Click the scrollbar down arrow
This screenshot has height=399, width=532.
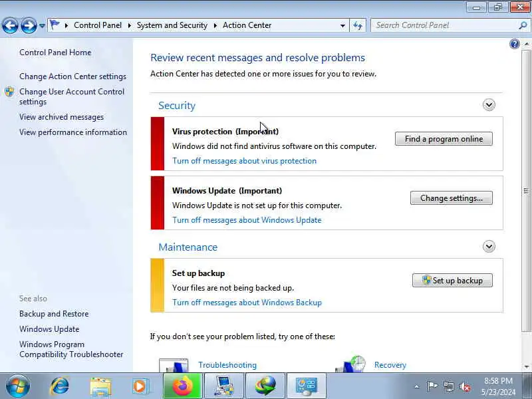tap(526, 367)
